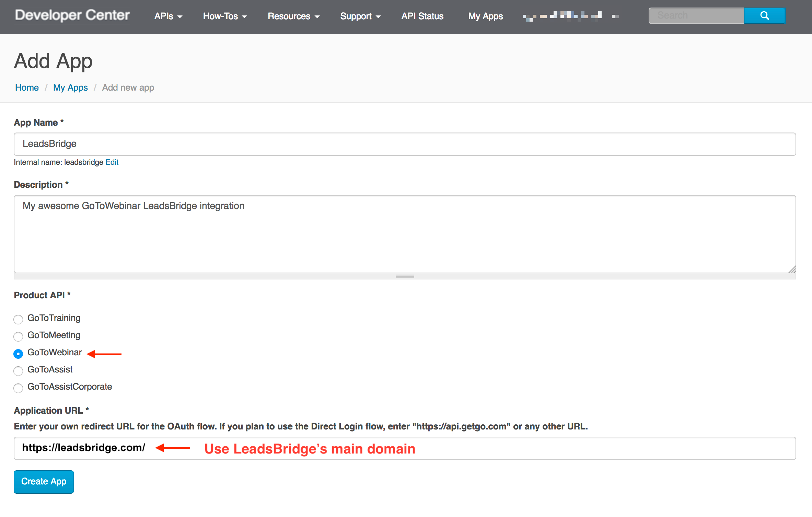The height and width of the screenshot is (517, 812).
Task: Select the GoToWebinar radio option
Action: point(18,354)
